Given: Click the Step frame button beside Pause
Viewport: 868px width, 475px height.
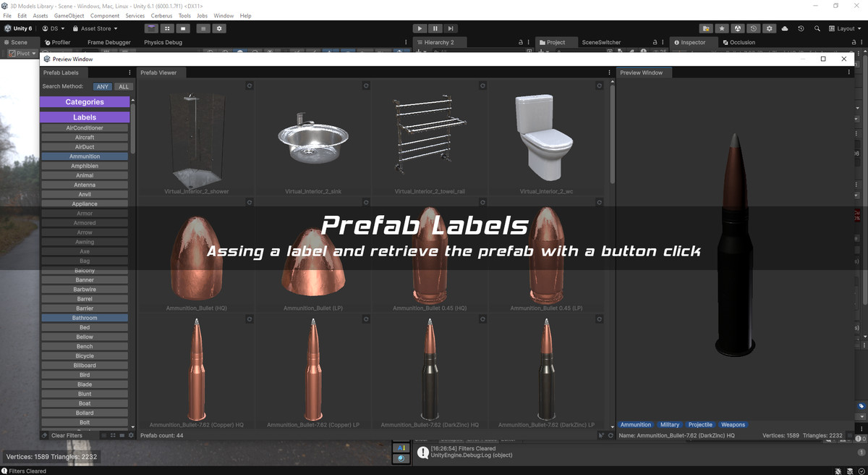Looking at the screenshot, I should (450, 28).
